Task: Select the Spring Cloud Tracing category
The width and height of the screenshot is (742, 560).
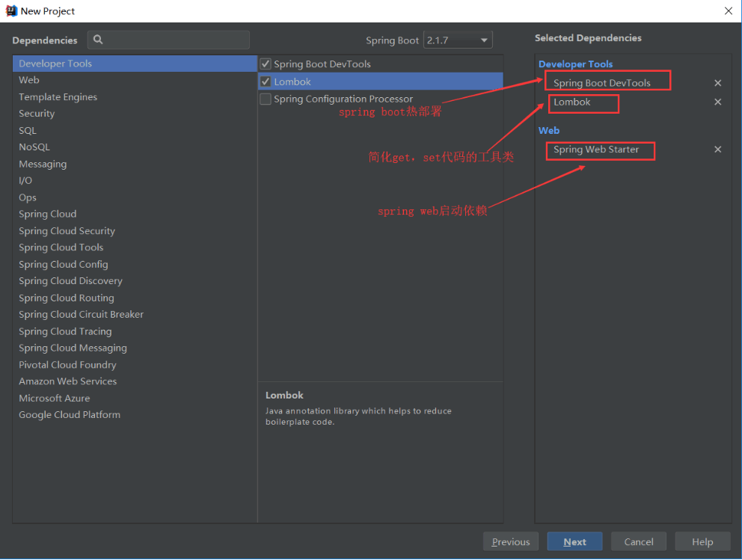Action: click(135, 331)
